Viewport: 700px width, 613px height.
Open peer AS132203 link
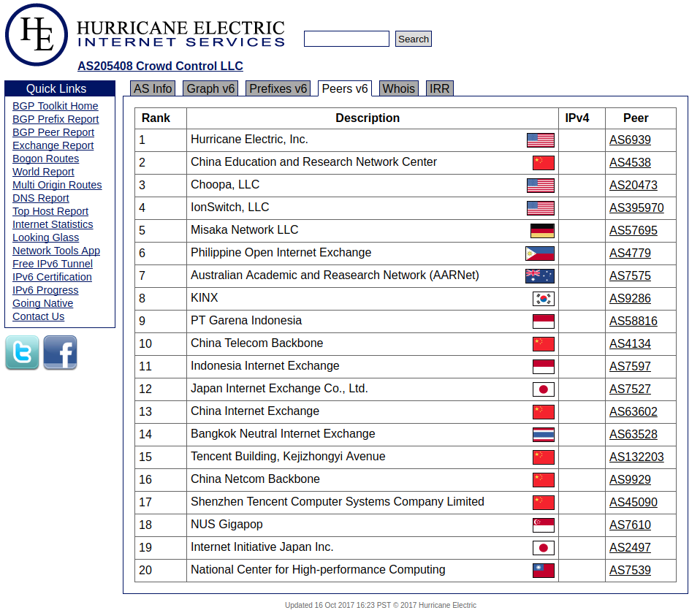636,457
